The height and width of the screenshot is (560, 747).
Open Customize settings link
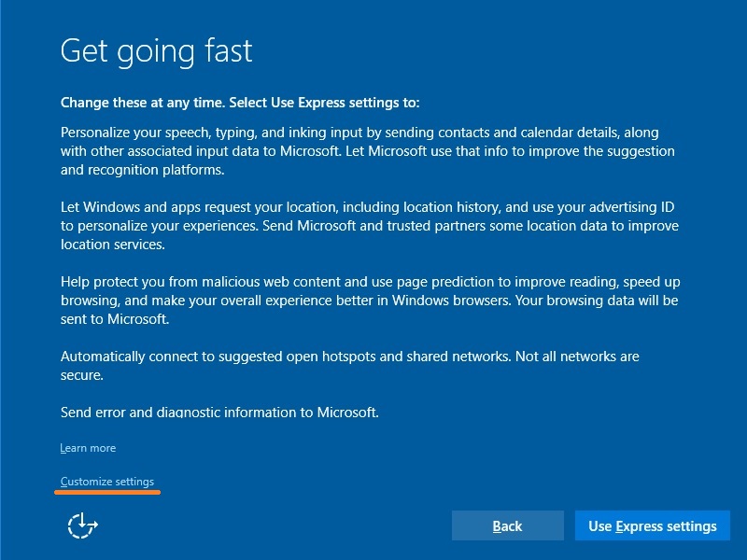pos(107,482)
